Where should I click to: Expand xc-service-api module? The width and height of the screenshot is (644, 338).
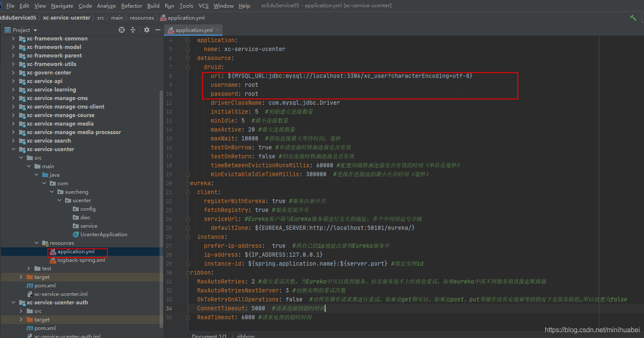coord(13,81)
